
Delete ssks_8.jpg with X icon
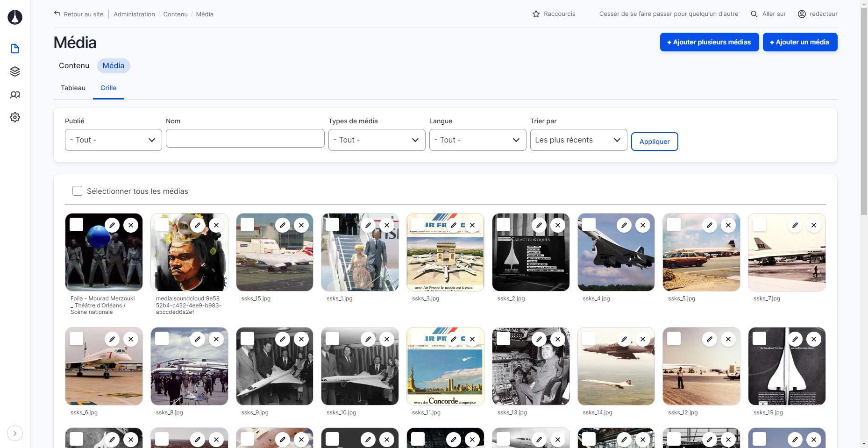(x=216, y=339)
